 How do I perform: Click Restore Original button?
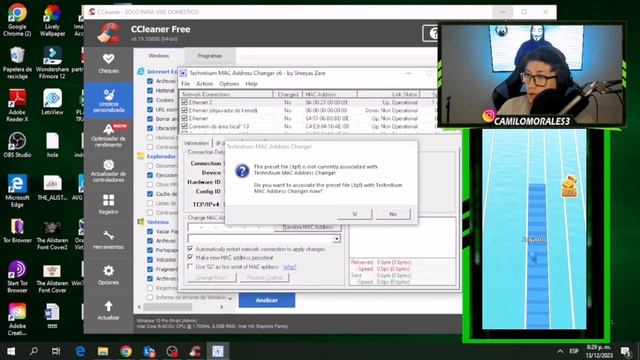click(x=264, y=278)
